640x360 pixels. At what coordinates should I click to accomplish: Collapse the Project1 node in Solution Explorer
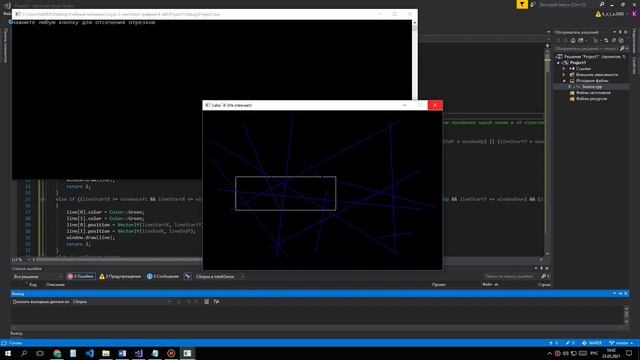click(558, 63)
